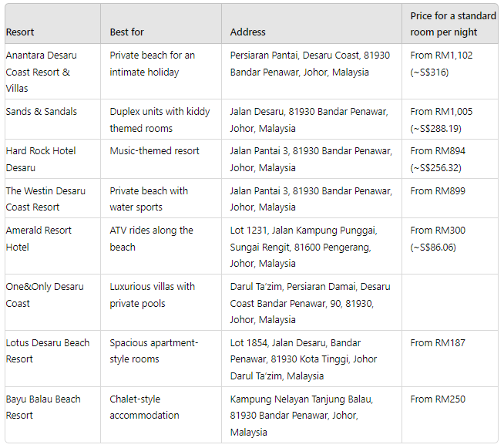Open Hard Rock Hotel Desaru entry

point(41,159)
